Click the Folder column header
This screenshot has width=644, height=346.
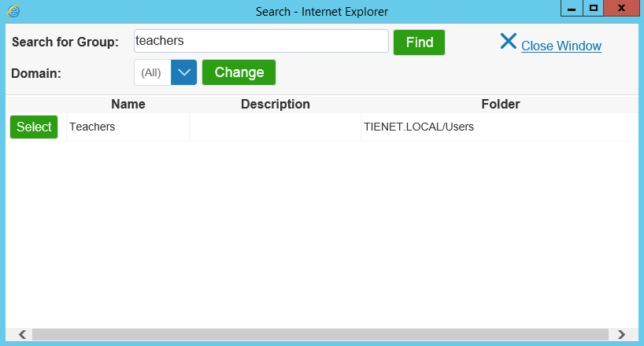500,104
